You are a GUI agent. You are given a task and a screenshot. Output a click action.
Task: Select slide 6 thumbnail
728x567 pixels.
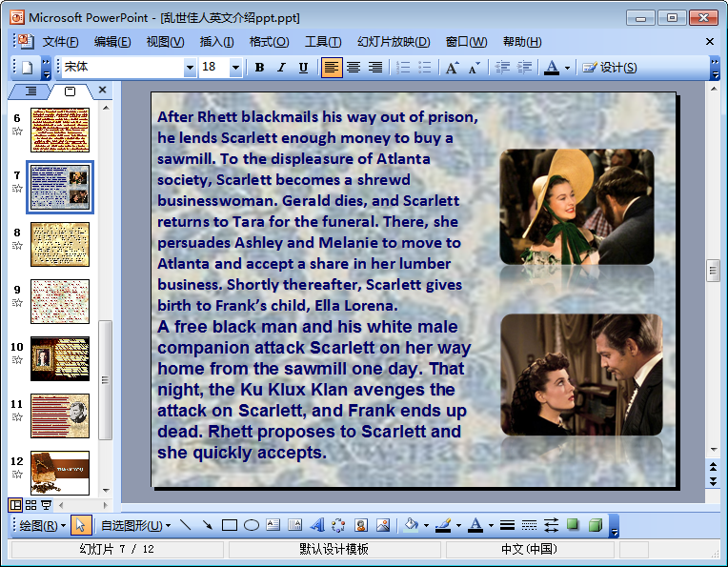click(60, 130)
